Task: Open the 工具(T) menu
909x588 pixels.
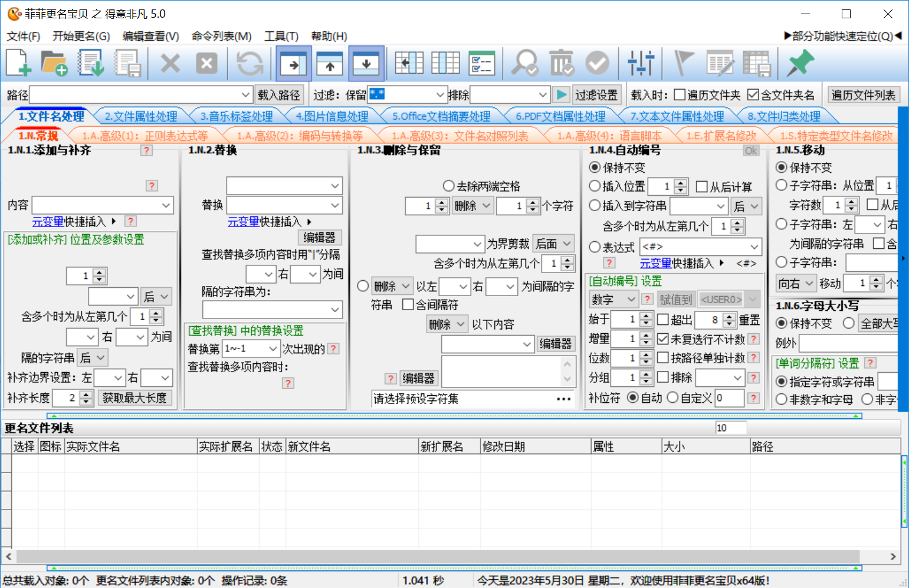Action: tap(281, 36)
